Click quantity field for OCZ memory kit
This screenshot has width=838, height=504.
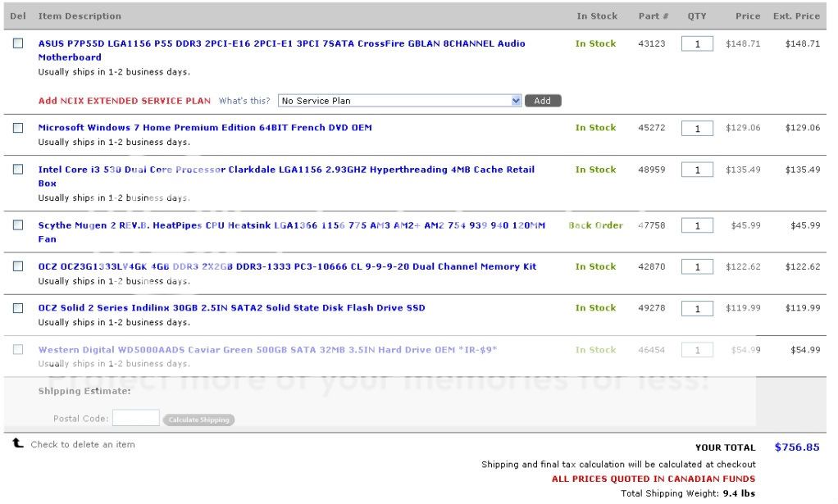click(697, 266)
